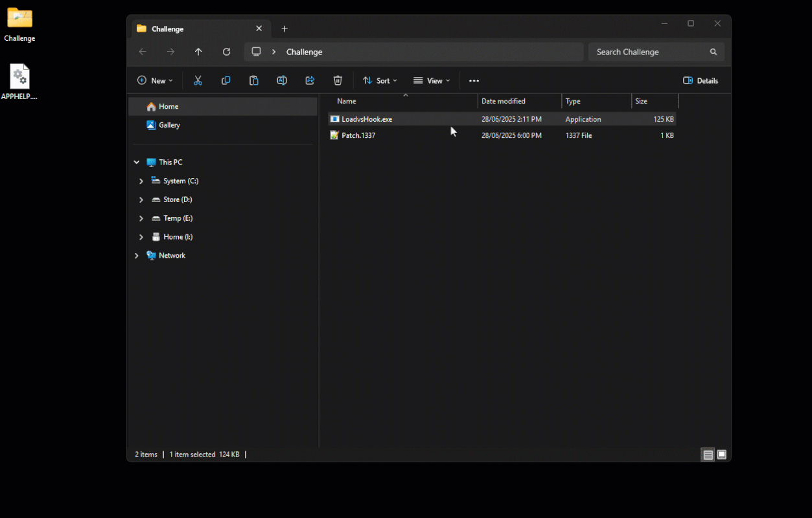812x518 pixels.
Task: Expand the Store (D:) drive
Action: tap(141, 200)
